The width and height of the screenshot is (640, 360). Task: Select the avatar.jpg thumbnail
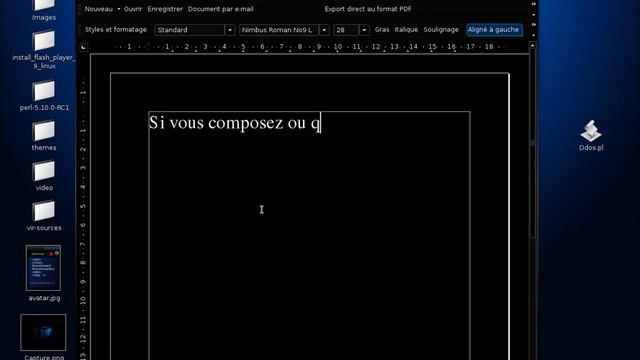click(x=43, y=268)
